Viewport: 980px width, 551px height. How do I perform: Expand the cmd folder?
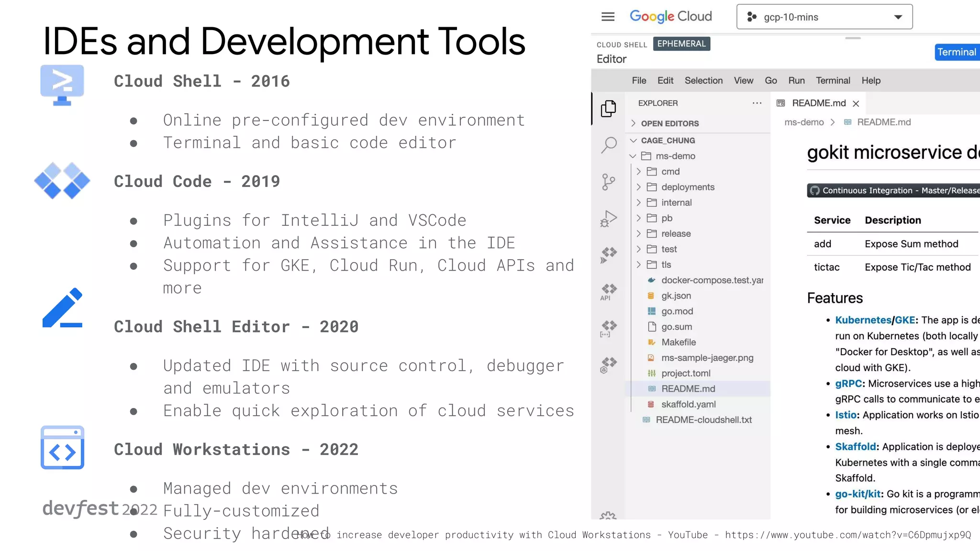[x=638, y=171]
